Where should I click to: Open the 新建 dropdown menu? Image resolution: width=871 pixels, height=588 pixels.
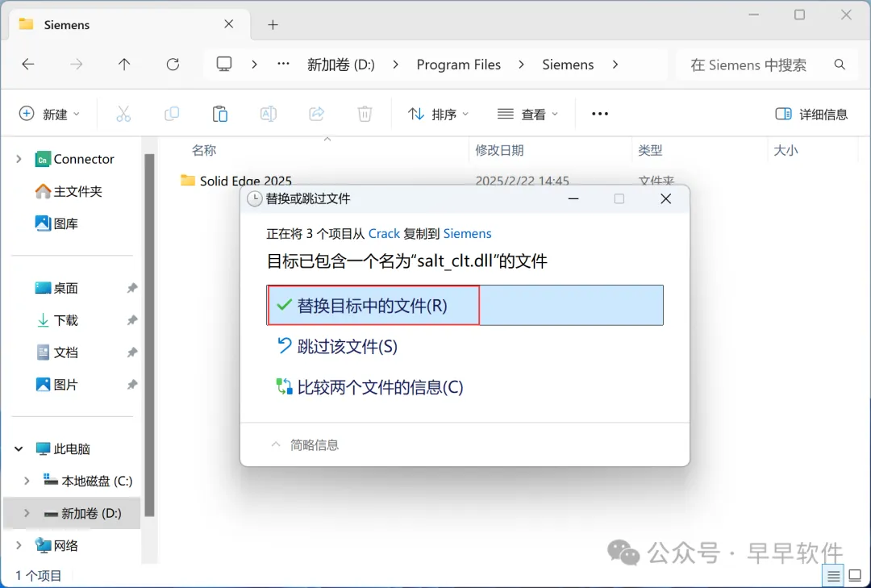point(49,114)
